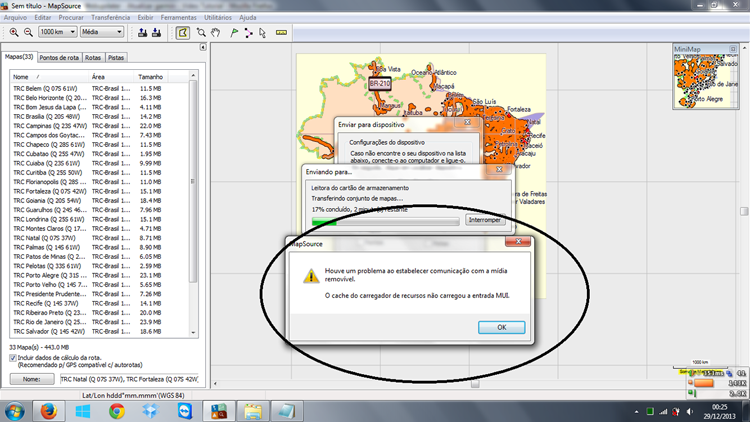Open the Transferência menu
The width and height of the screenshot is (750, 422).
point(110,17)
